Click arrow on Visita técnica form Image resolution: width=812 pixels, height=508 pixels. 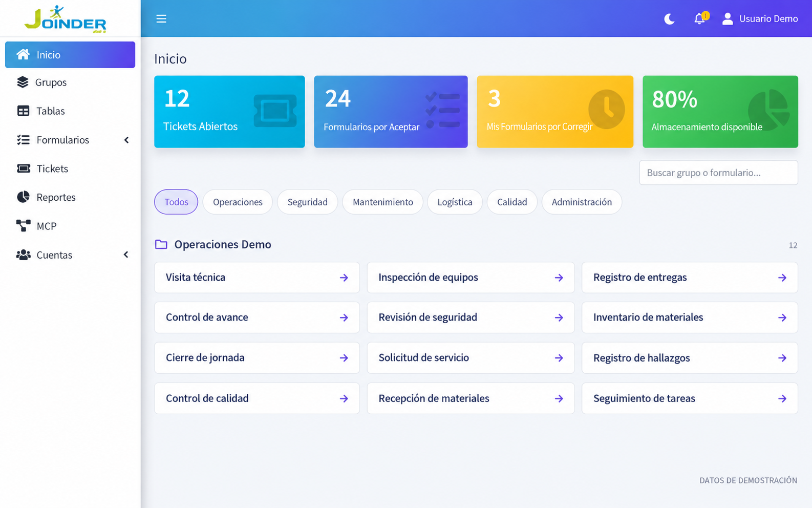(x=344, y=278)
